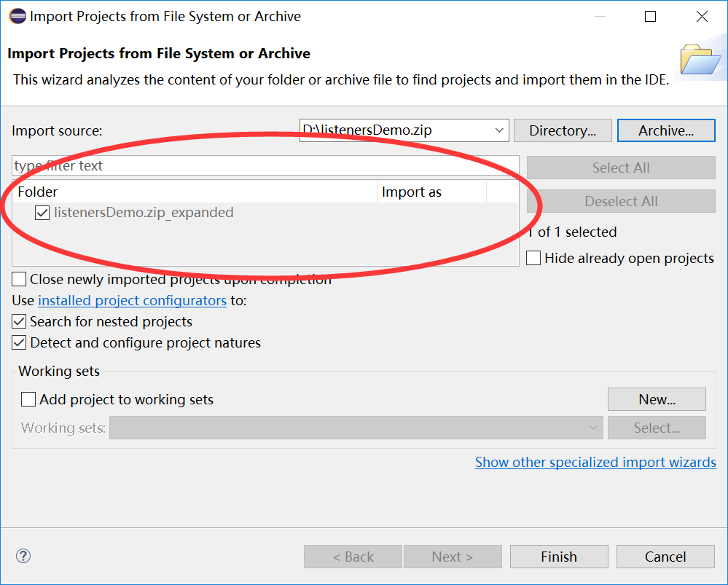Screen dimensions: 728x585
Task: Enable Hide already open projects
Action: (x=534, y=259)
